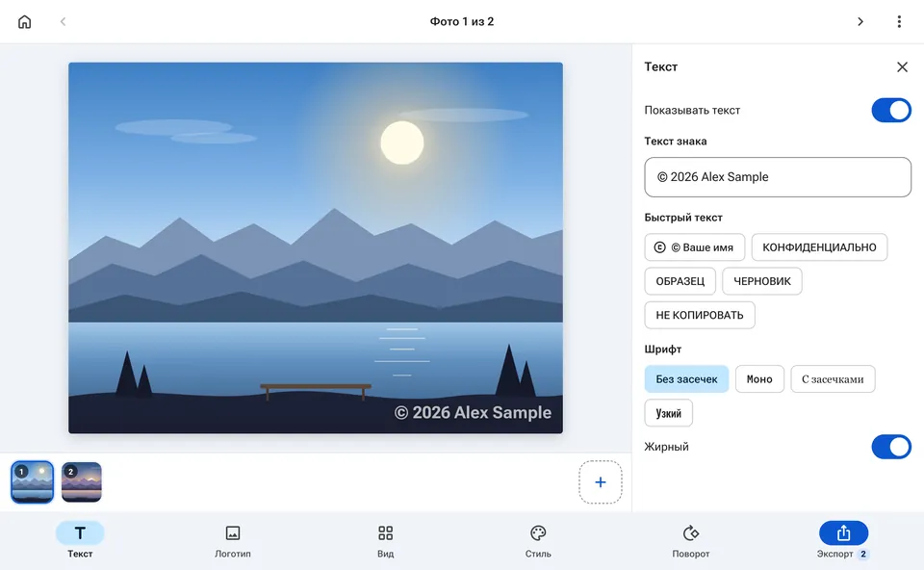Open the Вид layout grid tab
This screenshot has width=924, height=570.
coord(385,541)
